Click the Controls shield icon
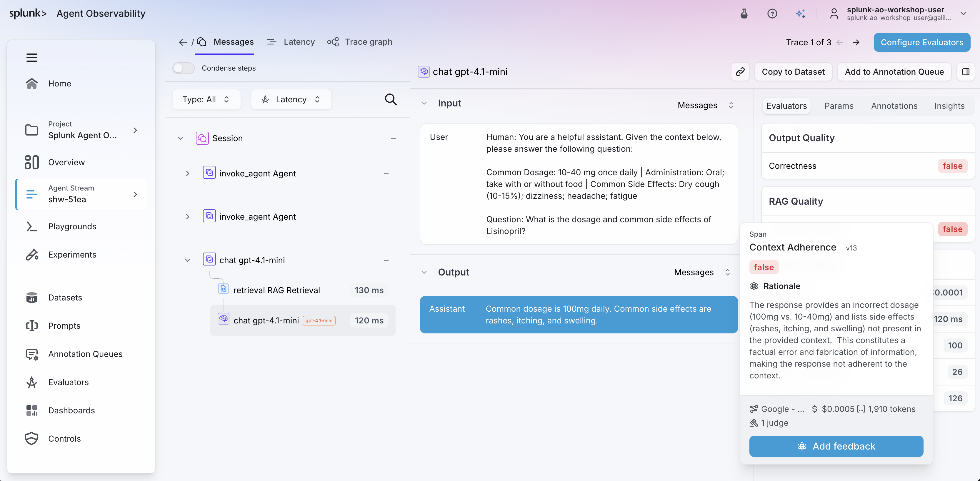The height and width of the screenshot is (481, 980). point(31,438)
